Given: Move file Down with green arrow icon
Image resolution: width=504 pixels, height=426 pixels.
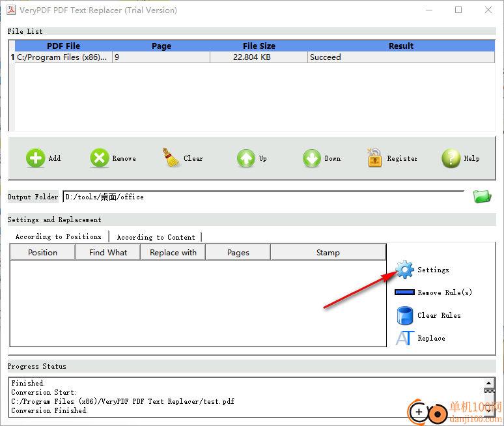Looking at the screenshot, I should [311, 158].
